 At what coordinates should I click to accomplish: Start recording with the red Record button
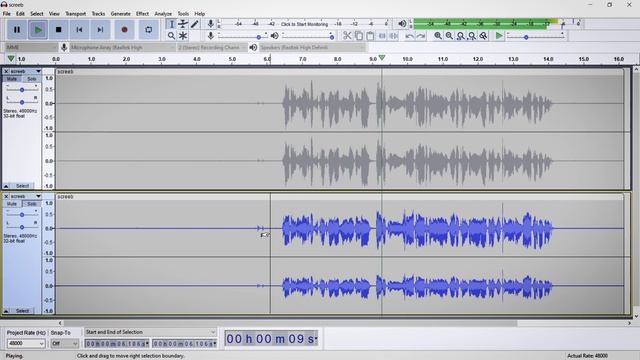(x=124, y=30)
